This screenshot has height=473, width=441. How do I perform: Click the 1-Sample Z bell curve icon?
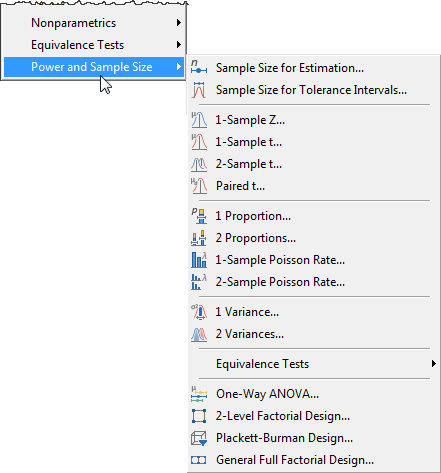point(199,120)
